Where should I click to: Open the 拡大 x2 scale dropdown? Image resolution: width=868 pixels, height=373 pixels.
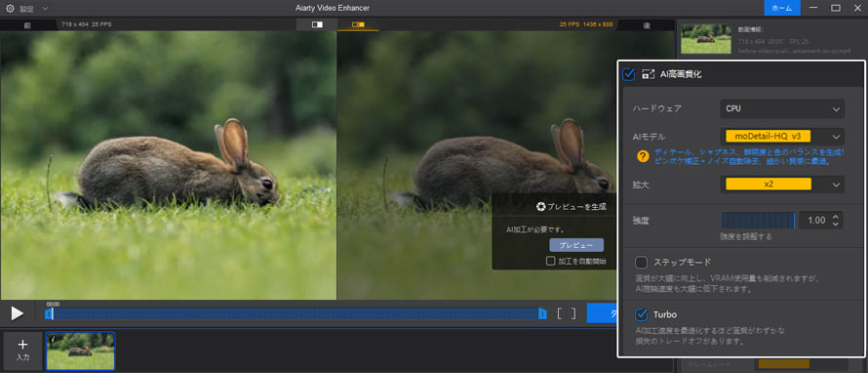[x=782, y=185]
